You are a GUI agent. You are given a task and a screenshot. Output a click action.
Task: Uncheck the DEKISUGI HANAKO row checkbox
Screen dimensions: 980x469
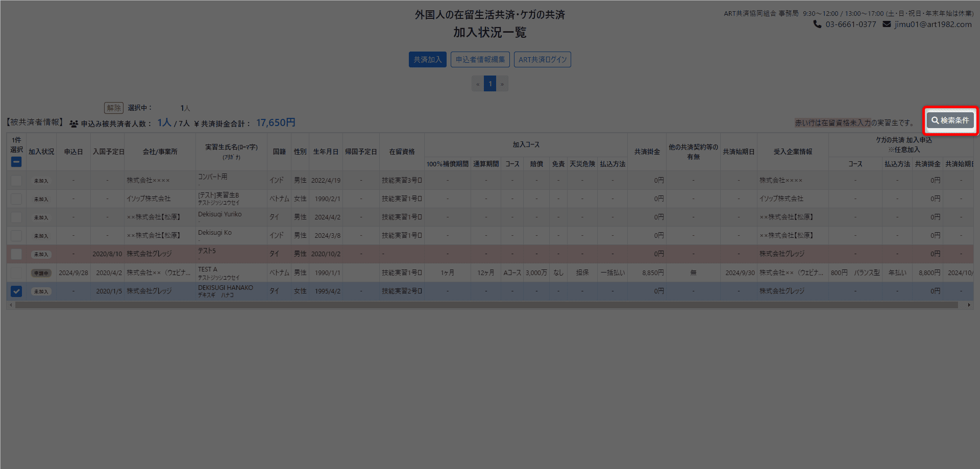[x=16, y=291]
